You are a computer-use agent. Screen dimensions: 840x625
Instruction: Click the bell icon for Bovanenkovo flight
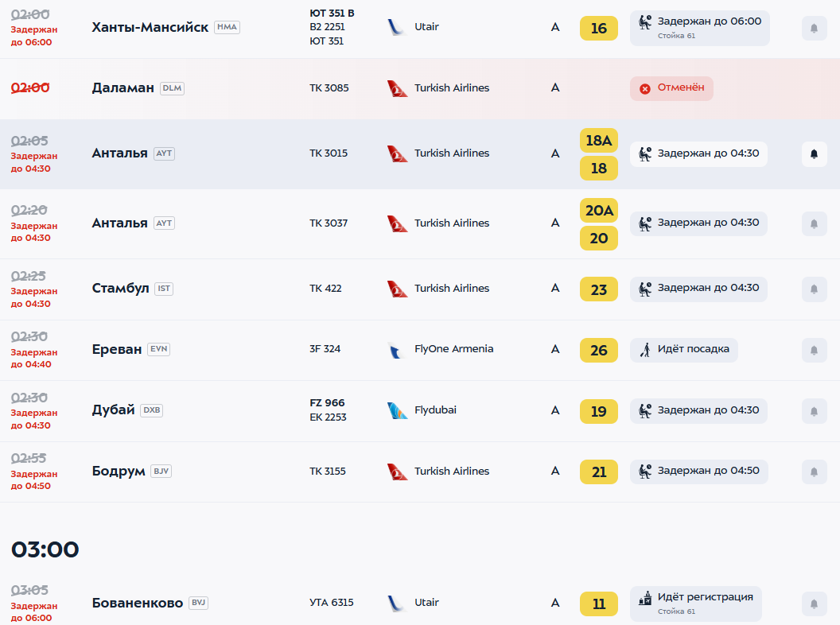pyautogui.click(x=815, y=604)
